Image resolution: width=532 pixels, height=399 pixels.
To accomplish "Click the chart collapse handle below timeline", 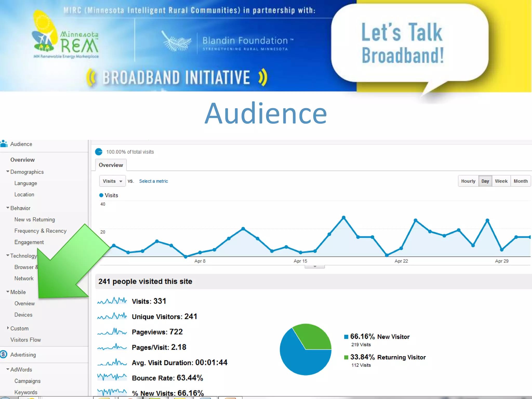I will (315, 267).
